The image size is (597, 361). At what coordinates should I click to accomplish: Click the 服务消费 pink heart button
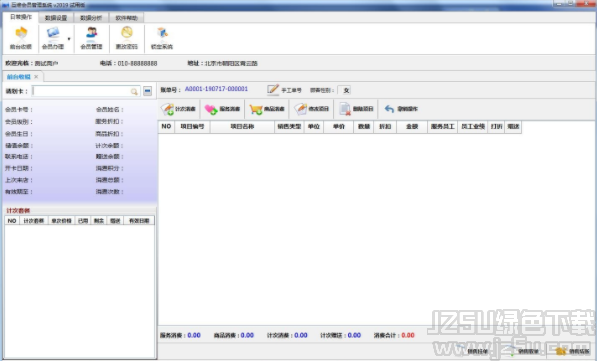(x=222, y=109)
